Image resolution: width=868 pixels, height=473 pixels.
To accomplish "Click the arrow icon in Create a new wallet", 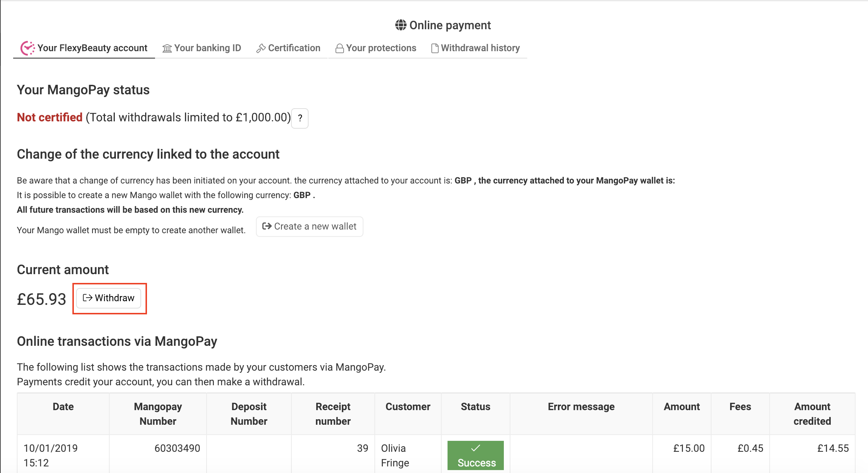I will [267, 226].
